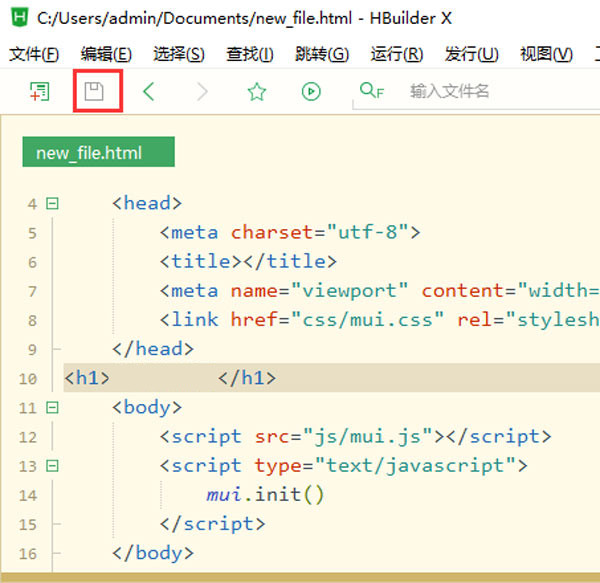This screenshot has height=583, width=600.
Task: Collapse the script block on line 13
Action: 52,466
